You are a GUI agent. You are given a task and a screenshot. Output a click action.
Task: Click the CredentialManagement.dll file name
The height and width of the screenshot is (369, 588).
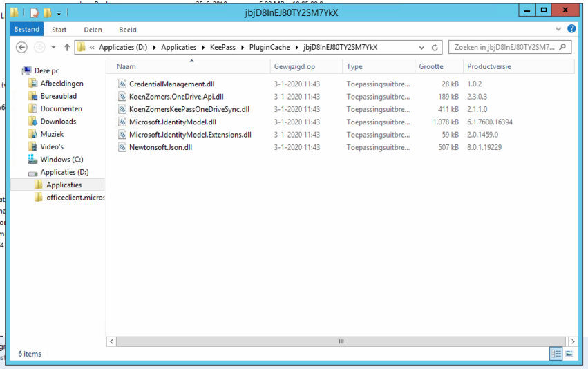pyautogui.click(x=172, y=84)
